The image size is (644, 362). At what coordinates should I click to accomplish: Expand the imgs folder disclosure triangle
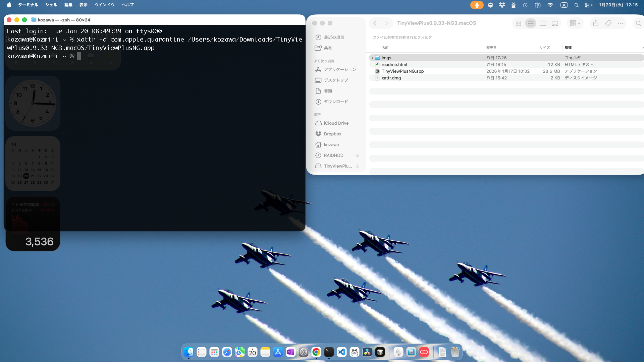coord(372,58)
